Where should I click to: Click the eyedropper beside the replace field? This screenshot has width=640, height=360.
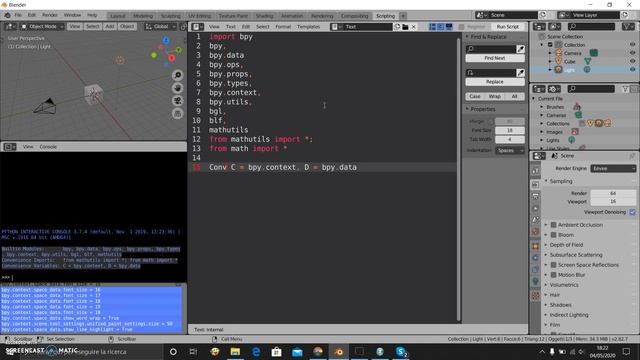pos(520,73)
